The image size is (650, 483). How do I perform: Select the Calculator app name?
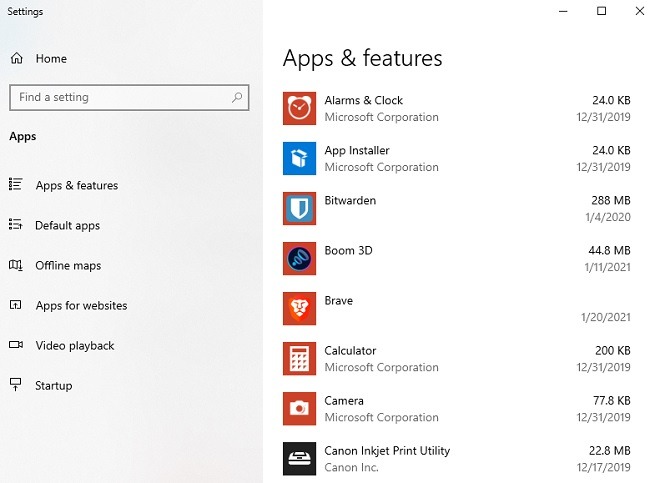350,351
